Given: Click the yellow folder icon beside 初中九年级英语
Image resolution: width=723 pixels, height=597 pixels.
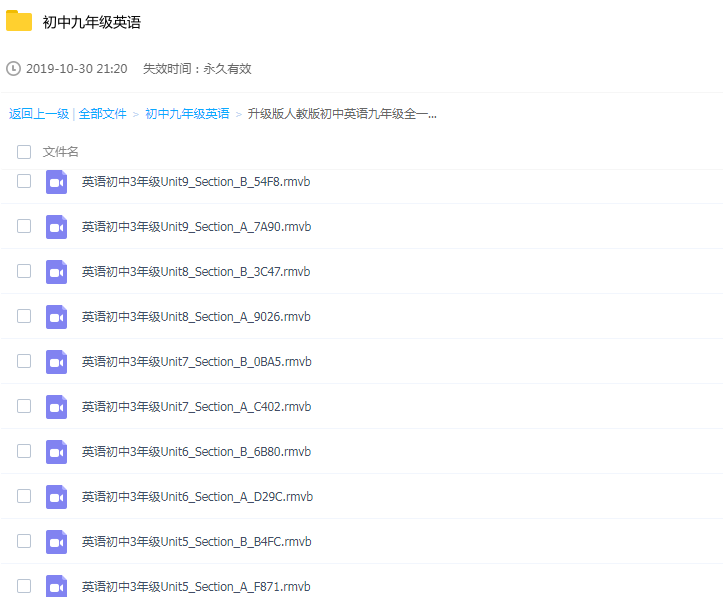Looking at the screenshot, I should point(19,22).
